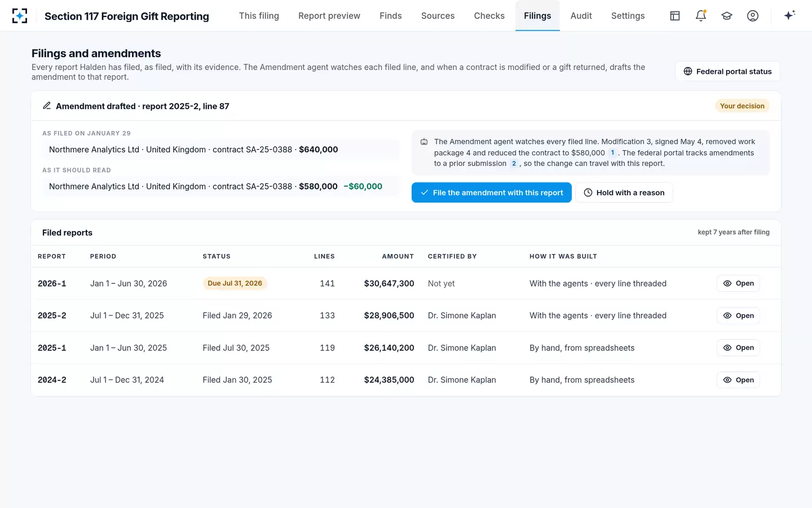The height and width of the screenshot is (508, 812).
Task: Click the -$60,000 difference amount
Action: (x=363, y=186)
